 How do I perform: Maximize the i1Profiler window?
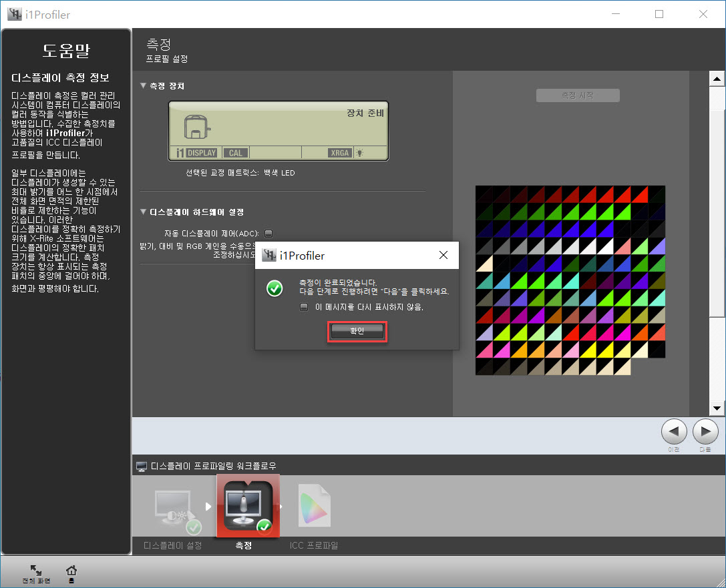click(659, 14)
